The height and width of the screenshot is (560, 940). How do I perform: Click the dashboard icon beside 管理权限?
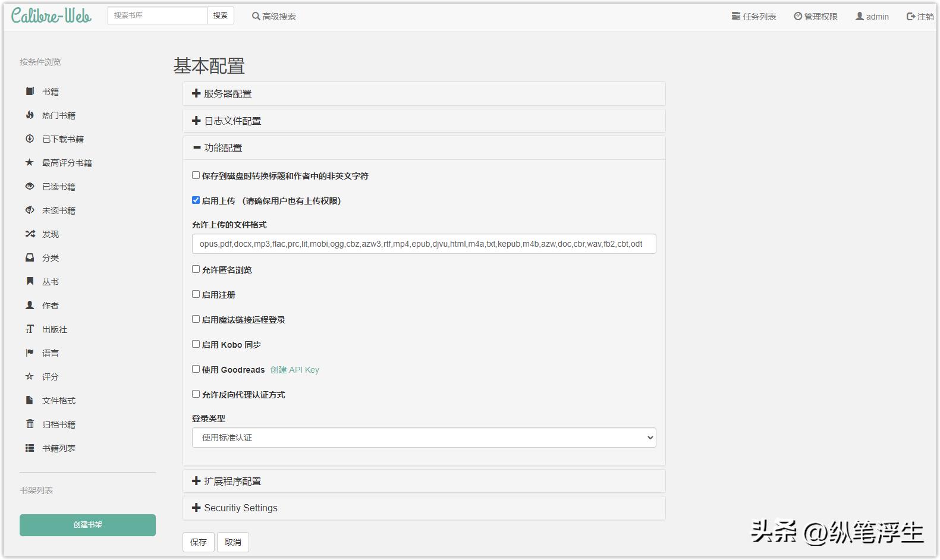pyautogui.click(x=798, y=16)
